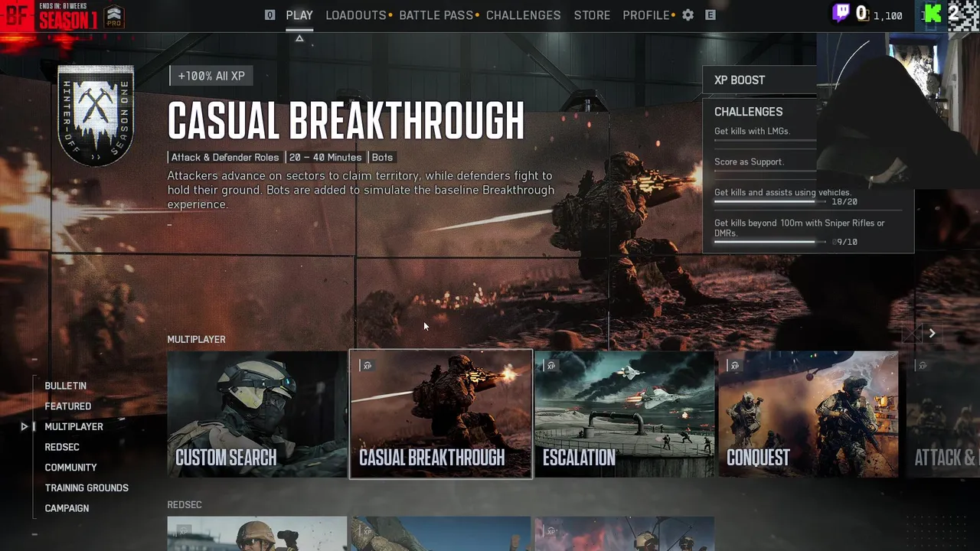Open the Custom Search mode card
Image resolution: width=980 pixels, height=551 pixels.
pyautogui.click(x=257, y=414)
